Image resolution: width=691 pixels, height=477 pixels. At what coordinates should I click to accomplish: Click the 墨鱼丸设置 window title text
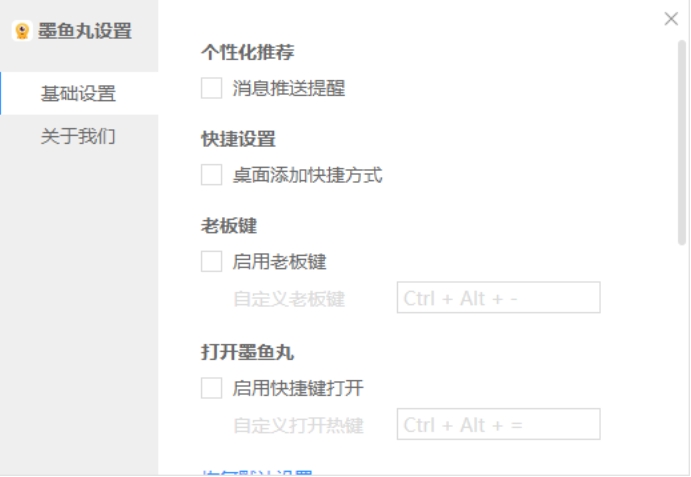85,31
